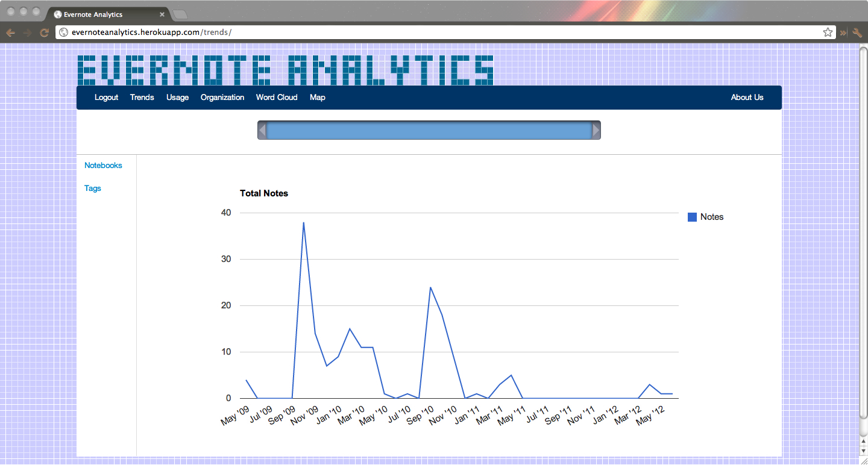Image resolution: width=868 pixels, height=465 pixels.
Task: Click the blue Notes legend swatch
Action: point(692,217)
